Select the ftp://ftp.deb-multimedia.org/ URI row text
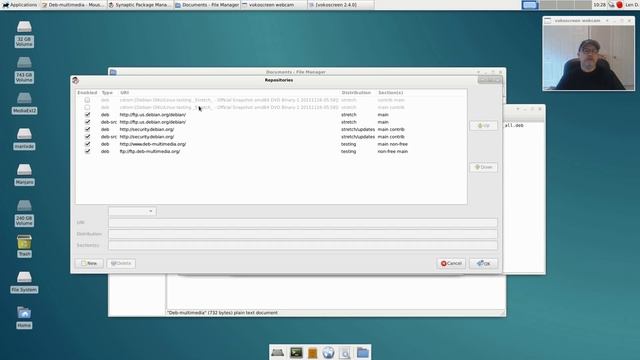Screen dimensions: 640x360 [x=150, y=151]
